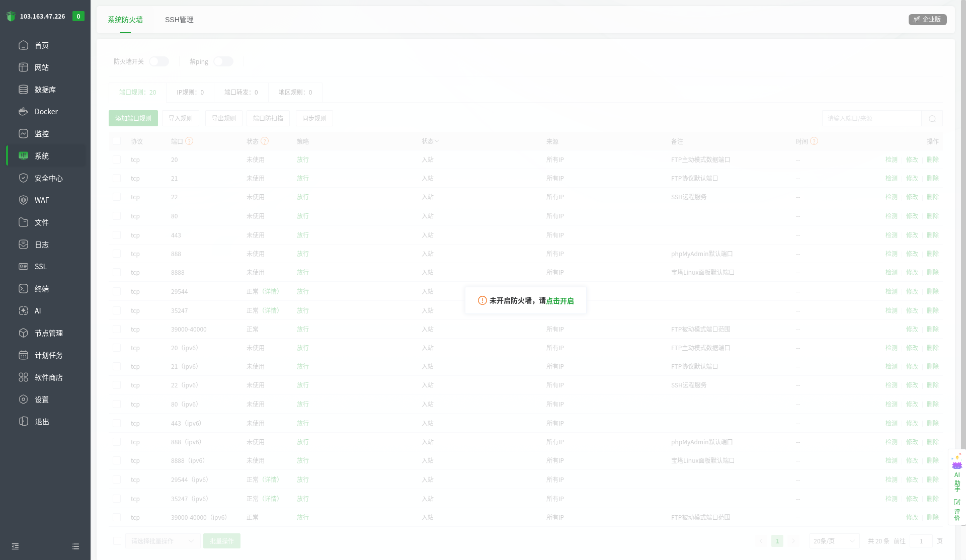Click the search magnifier icon

pyautogui.click(x=932, y=119)
